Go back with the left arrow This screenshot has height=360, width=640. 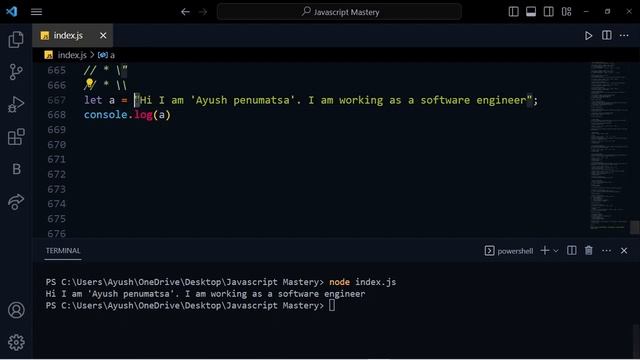[x=185, y=12]
